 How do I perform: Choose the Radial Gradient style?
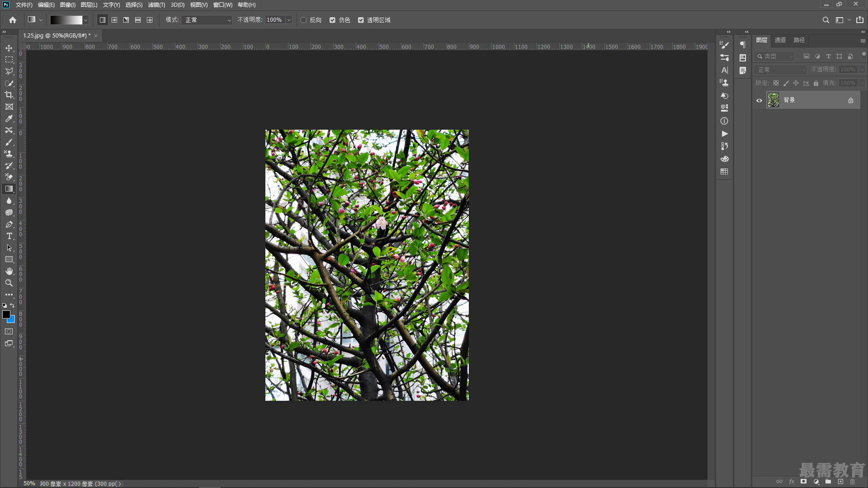coord(114,20)
